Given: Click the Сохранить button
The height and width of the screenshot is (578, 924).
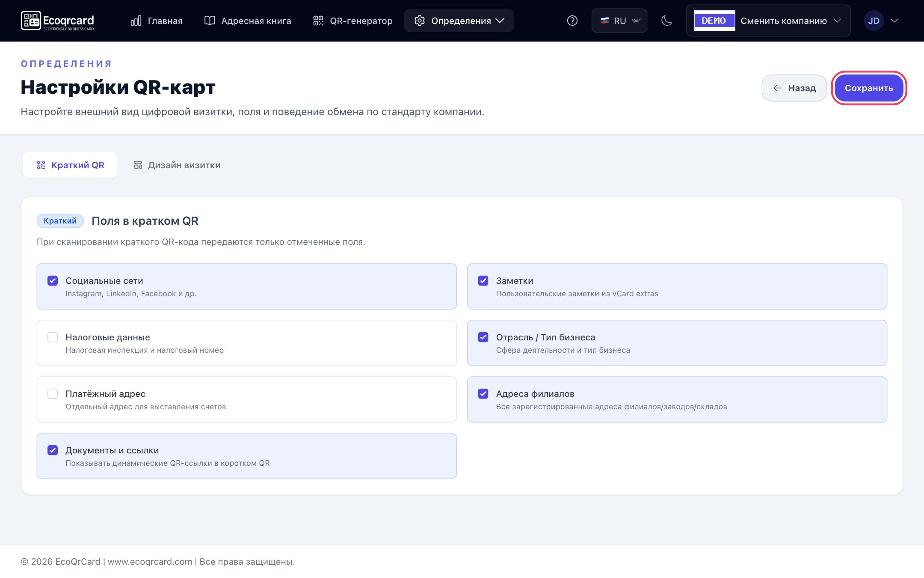Looking at the screenshot, I should (869, 88).
